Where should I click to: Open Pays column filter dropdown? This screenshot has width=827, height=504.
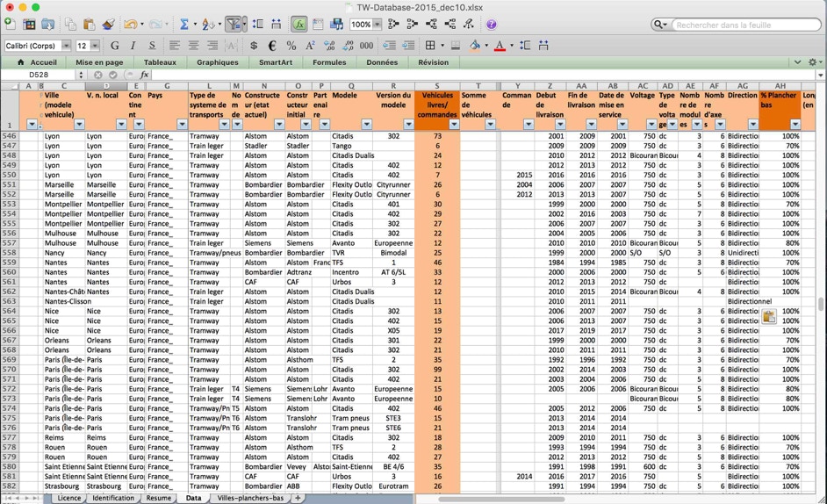tap(182, 125)
